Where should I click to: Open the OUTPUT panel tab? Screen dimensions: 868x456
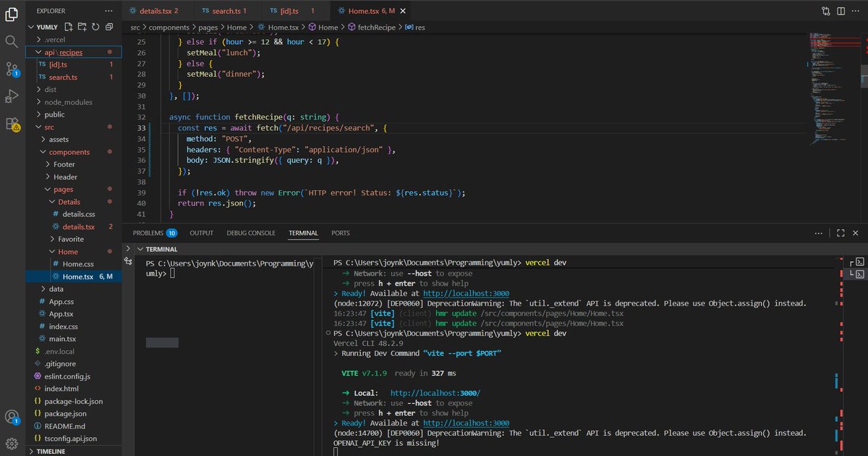pyautogui.click(x=202, y=233)
